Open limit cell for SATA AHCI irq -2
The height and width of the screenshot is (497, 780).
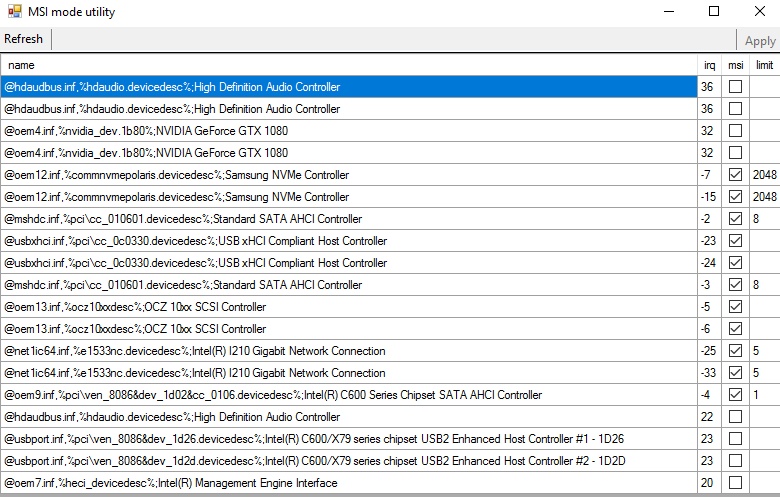(764, 219)
